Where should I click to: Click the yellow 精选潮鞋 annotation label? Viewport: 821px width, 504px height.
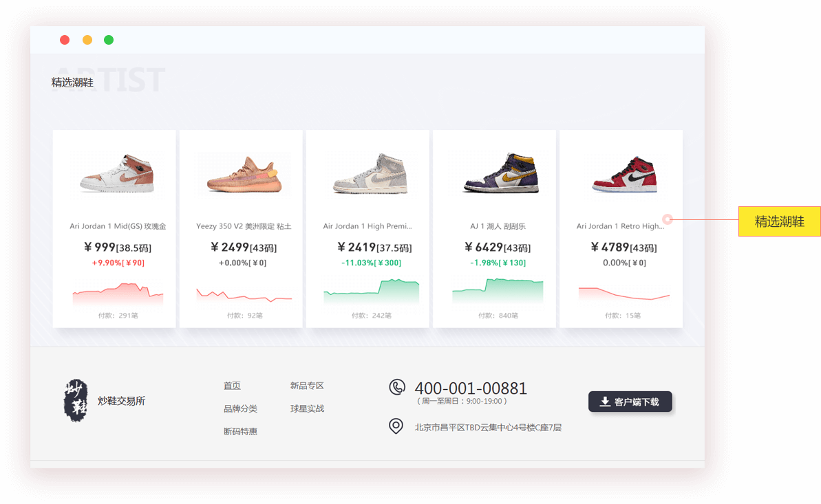[779, 221]
